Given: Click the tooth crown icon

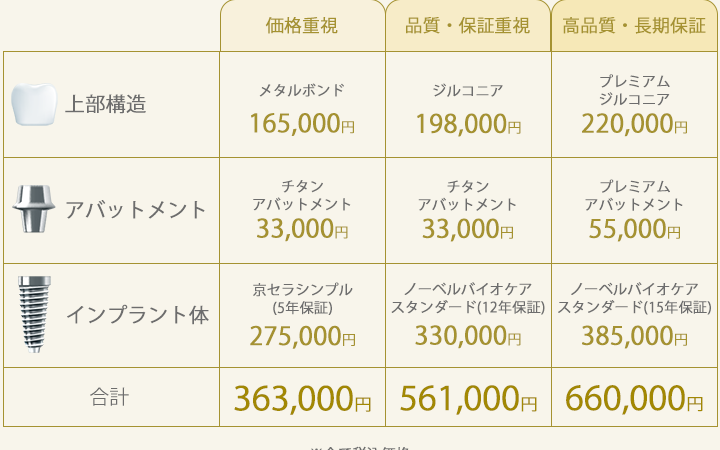Looking at the screenshot, I should (x=33, y=104).
